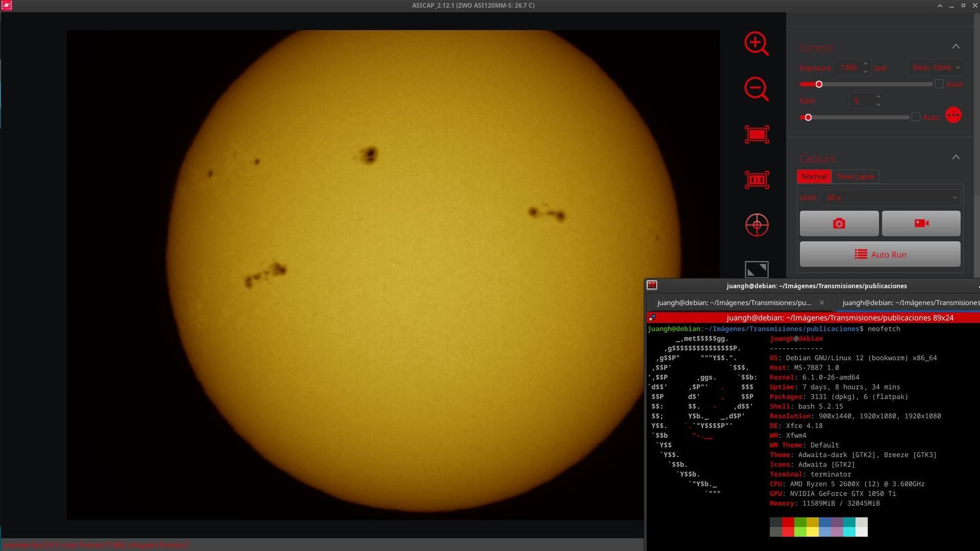
Task: Select the first terminal tab
Action: 734,303
